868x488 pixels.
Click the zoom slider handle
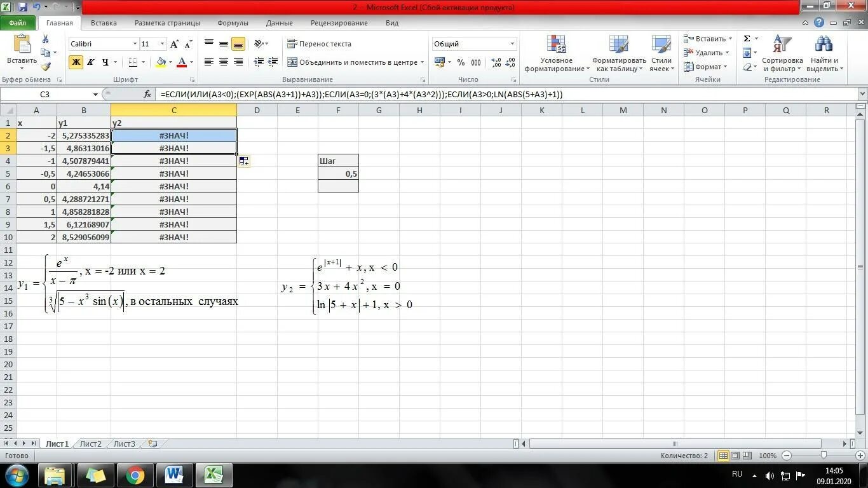[824, 456]
